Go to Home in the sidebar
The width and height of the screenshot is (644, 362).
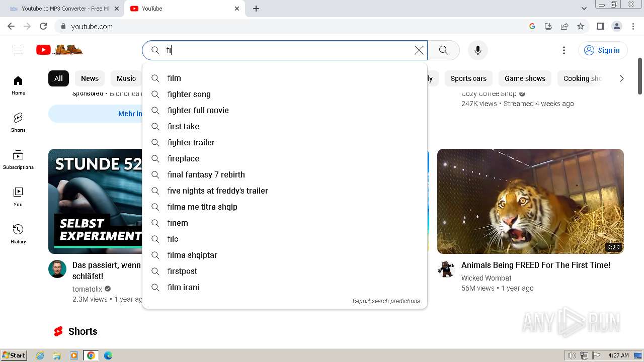[18, 85]
